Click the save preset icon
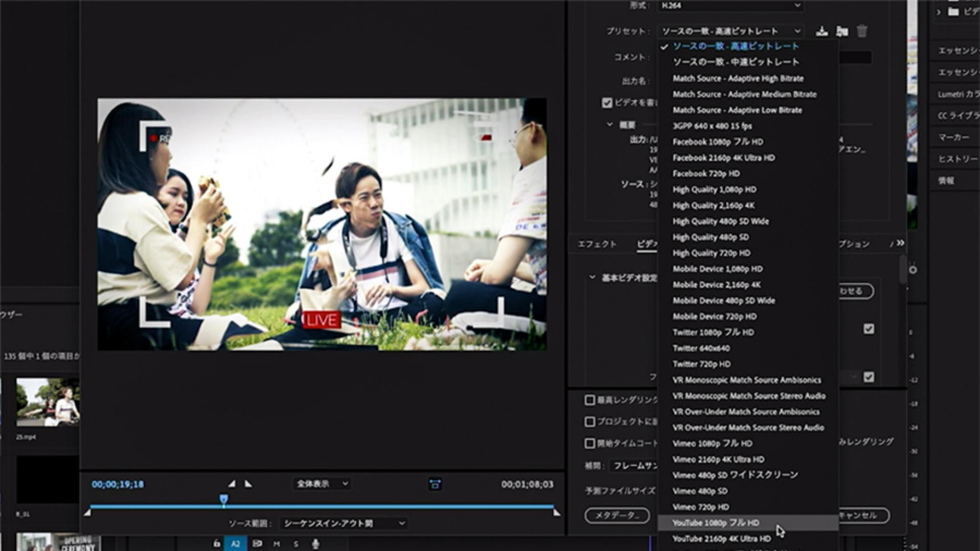Viewport: 980px width, 551px height. tap(821, 31)
